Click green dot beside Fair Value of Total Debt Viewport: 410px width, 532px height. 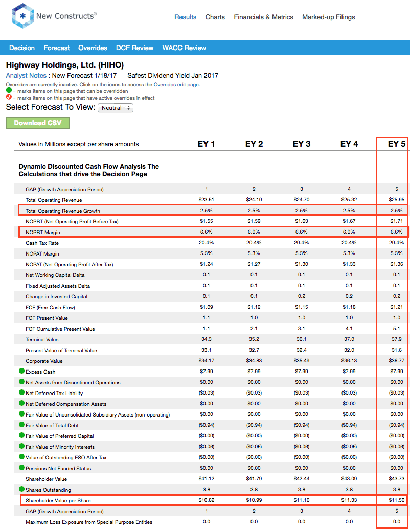point(21,425)
